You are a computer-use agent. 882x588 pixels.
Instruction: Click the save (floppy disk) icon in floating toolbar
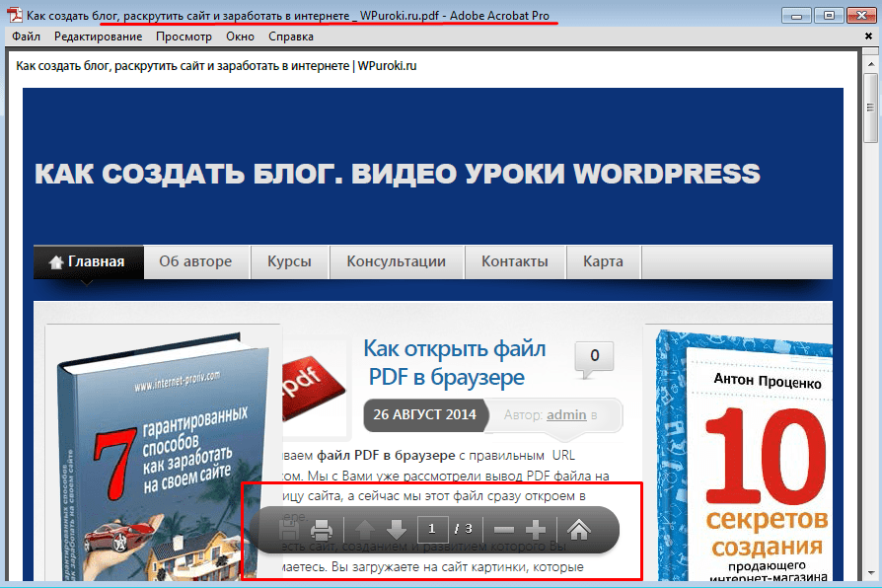[288, 530]
